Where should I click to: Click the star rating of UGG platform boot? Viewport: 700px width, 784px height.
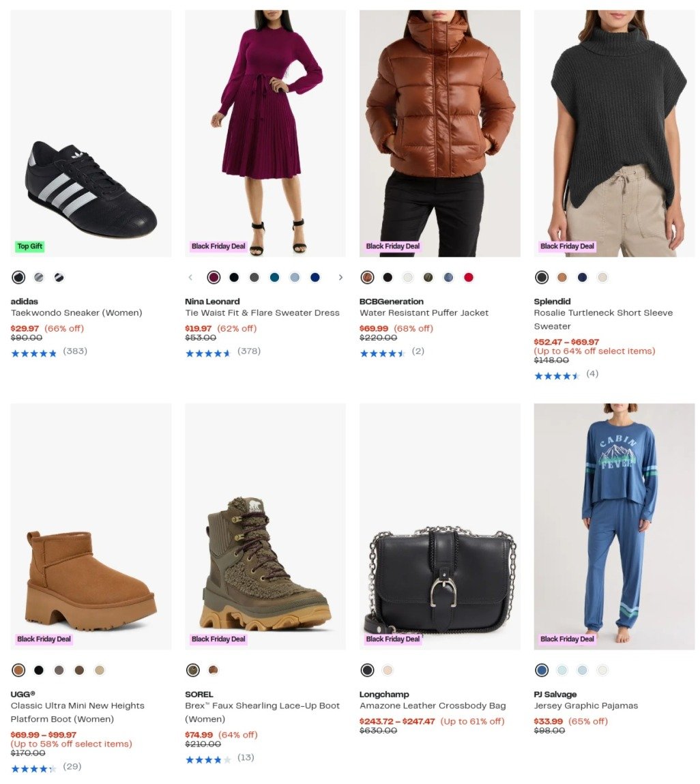point(33,768)
